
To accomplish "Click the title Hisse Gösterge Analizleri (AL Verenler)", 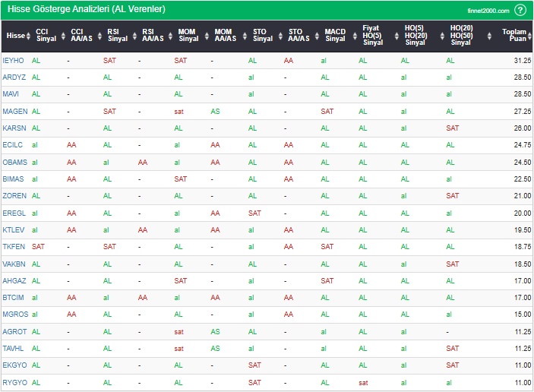I will 87,9.
